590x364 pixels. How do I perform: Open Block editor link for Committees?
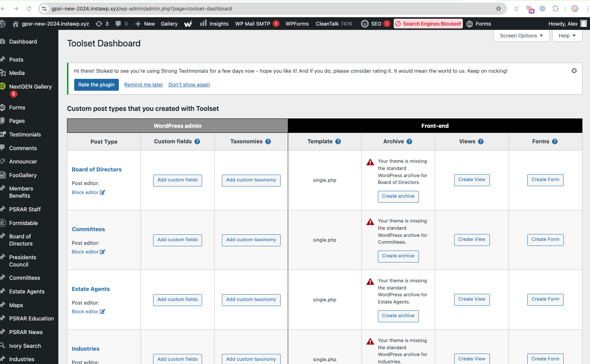point(85,252)
